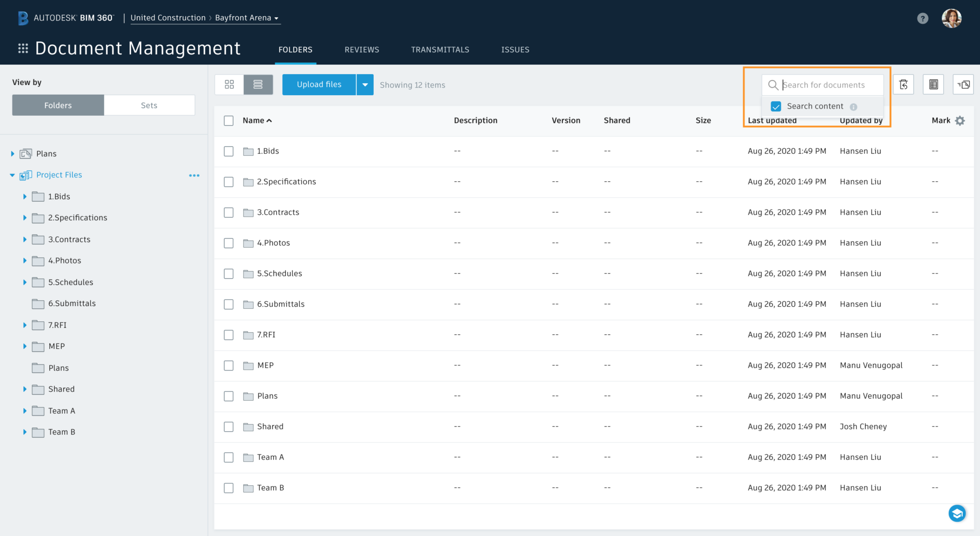The width and height of the screenshot is (980, 536).
Task: Switch to grid thumbnail view
Action: pyautogui.click(x=229, y=85)
